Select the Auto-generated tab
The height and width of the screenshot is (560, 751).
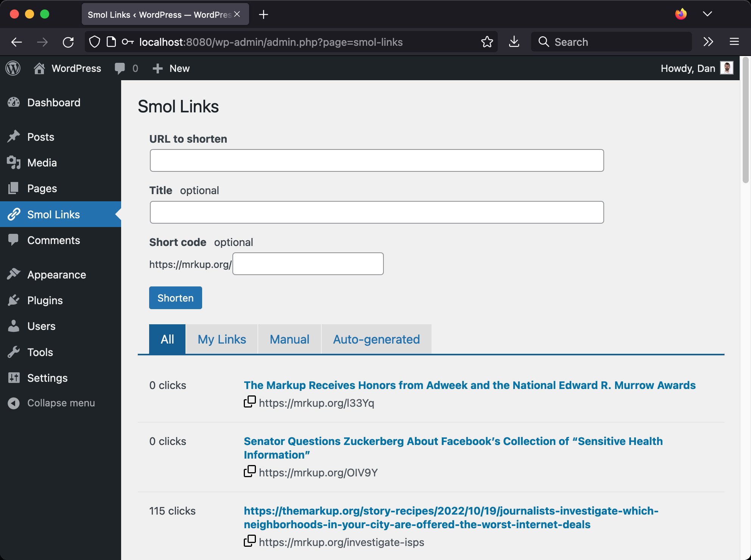pos(376,339)
